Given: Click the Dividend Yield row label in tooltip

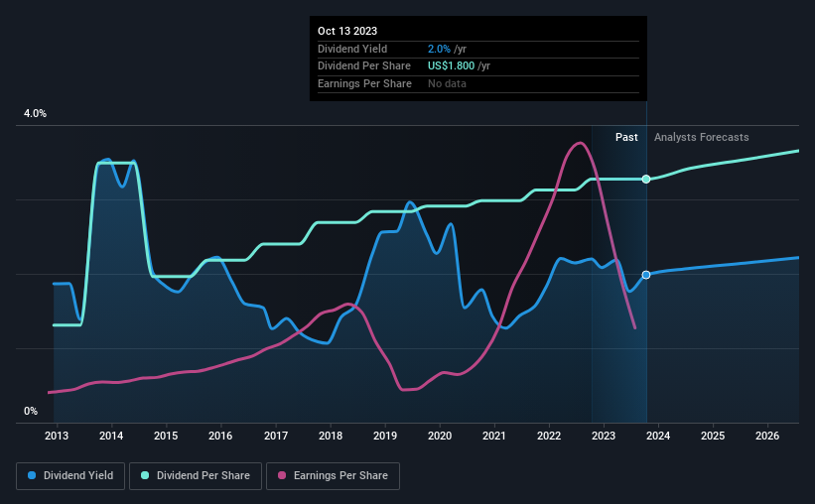Looking at the screenshot, I should [x=352, y=49].
